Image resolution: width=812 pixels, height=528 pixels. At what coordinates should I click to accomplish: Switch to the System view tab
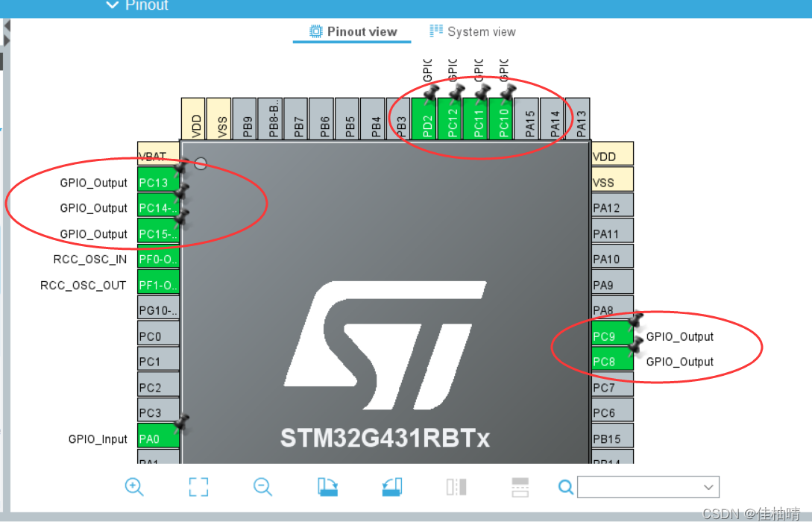click(x=479, y=31)
